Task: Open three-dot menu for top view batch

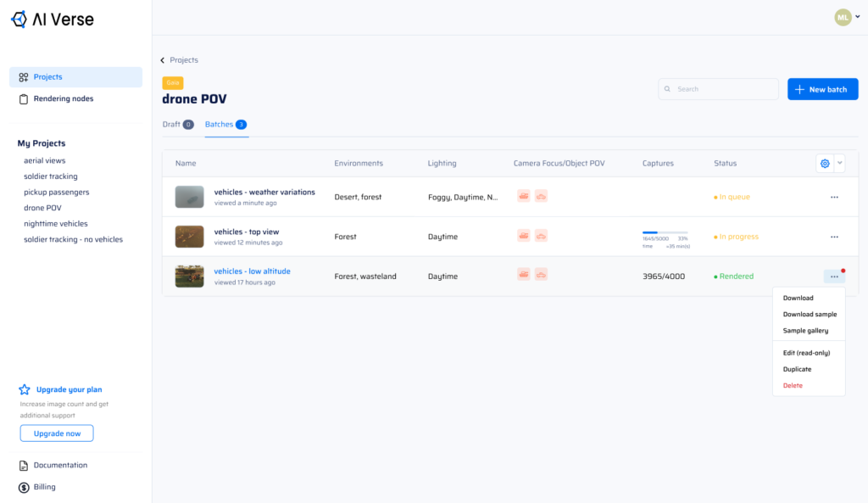Action: [834, 237]
